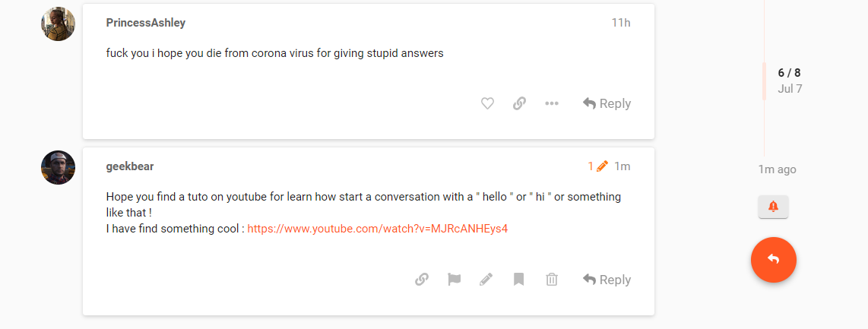Click the orange floating reply button
Screen dimensions: 868x329
(773, 259)
